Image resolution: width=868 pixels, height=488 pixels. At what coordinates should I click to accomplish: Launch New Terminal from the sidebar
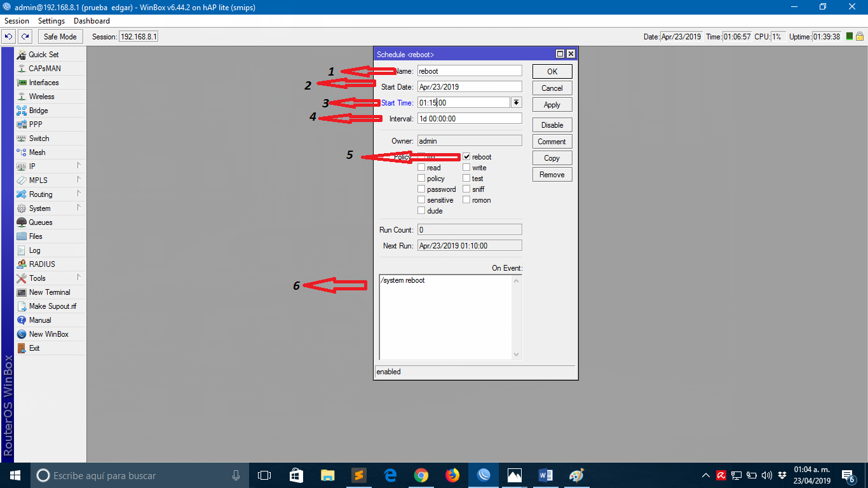coord(49,292)
